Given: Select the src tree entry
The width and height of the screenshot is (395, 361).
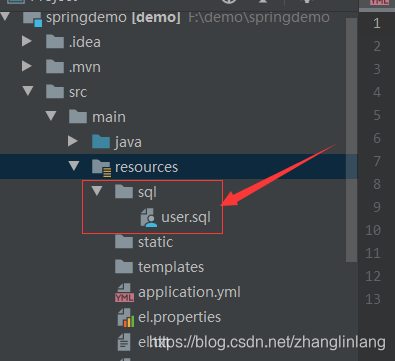Looking at the screenshot, I should (78, 92).
